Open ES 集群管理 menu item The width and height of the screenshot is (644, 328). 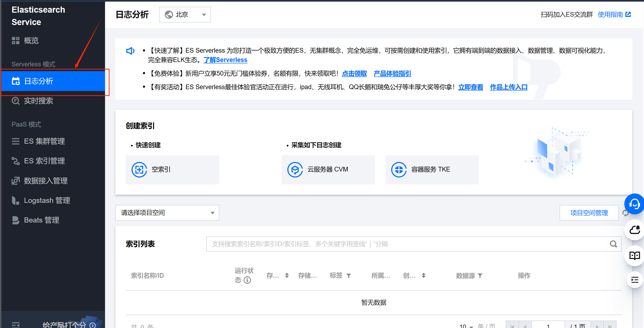tap(44, 141)
